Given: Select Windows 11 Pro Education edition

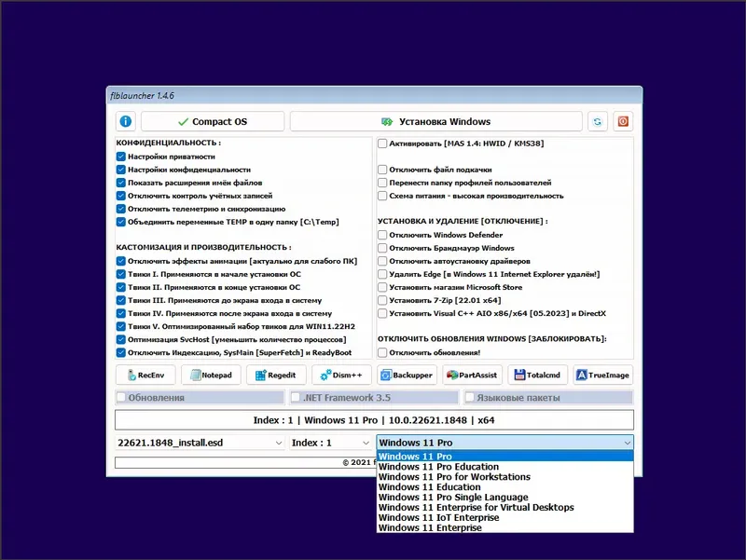Looking at the screenshot, I should click(504, 467).
